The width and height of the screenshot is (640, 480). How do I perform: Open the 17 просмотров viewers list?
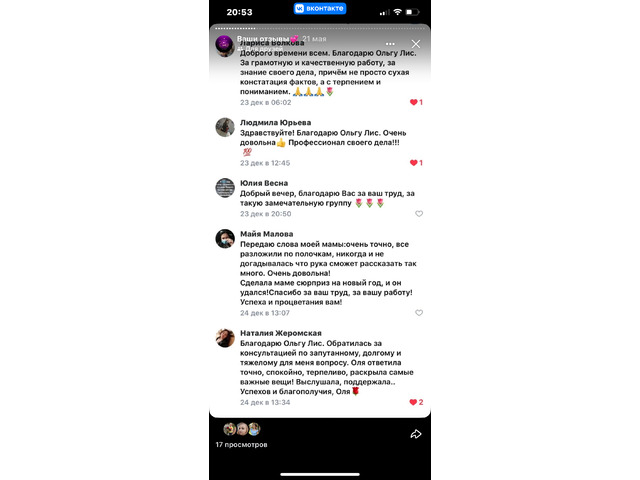pyautogui.click(x=241, y=444)
